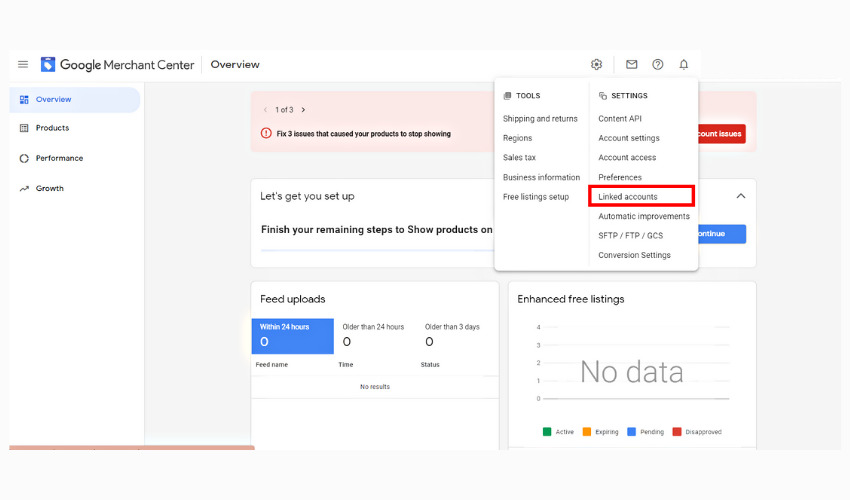Screen dimensions: 850x500
Task: Click the setup progress bar
Action: 377,251
